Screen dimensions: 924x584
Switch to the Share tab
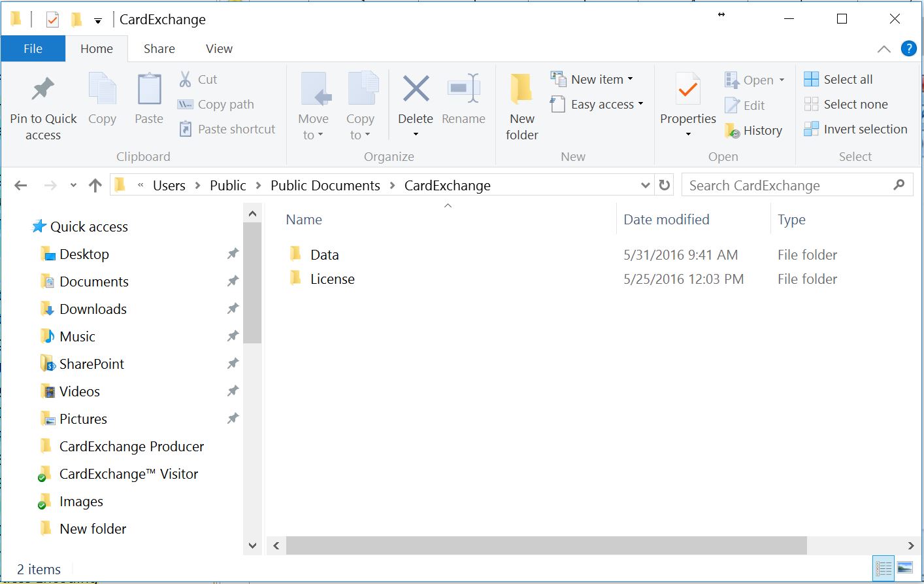pyautogui.click(x=159, y=48)
